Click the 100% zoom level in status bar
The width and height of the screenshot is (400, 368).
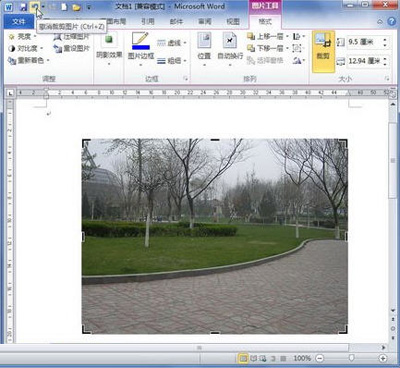(x=302, y=358)
